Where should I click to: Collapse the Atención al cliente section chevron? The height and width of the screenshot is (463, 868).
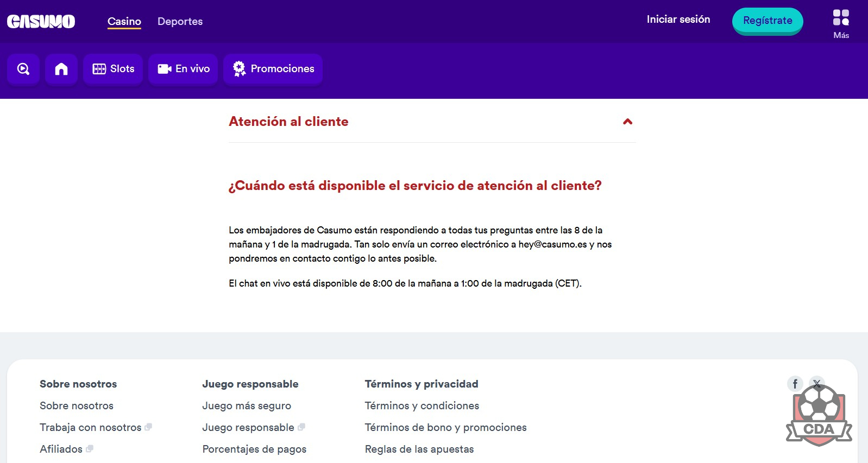pyautogui.click(x=627, y=122)
